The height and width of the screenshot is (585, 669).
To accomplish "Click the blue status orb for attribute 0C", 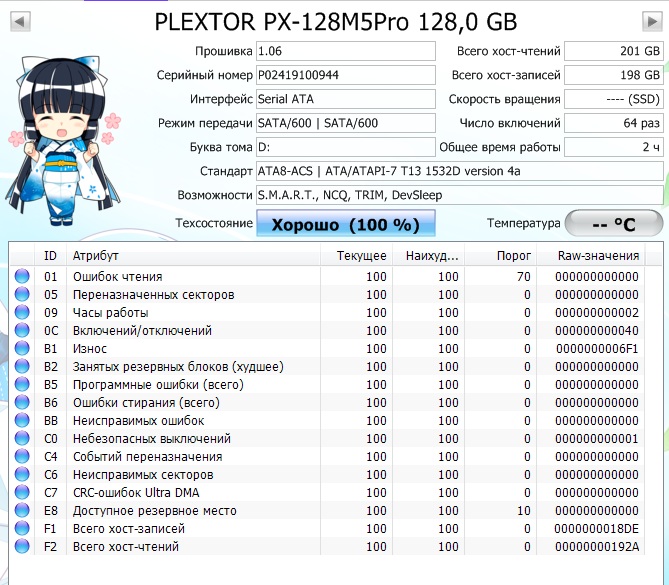I will click(x=22, y=330).
